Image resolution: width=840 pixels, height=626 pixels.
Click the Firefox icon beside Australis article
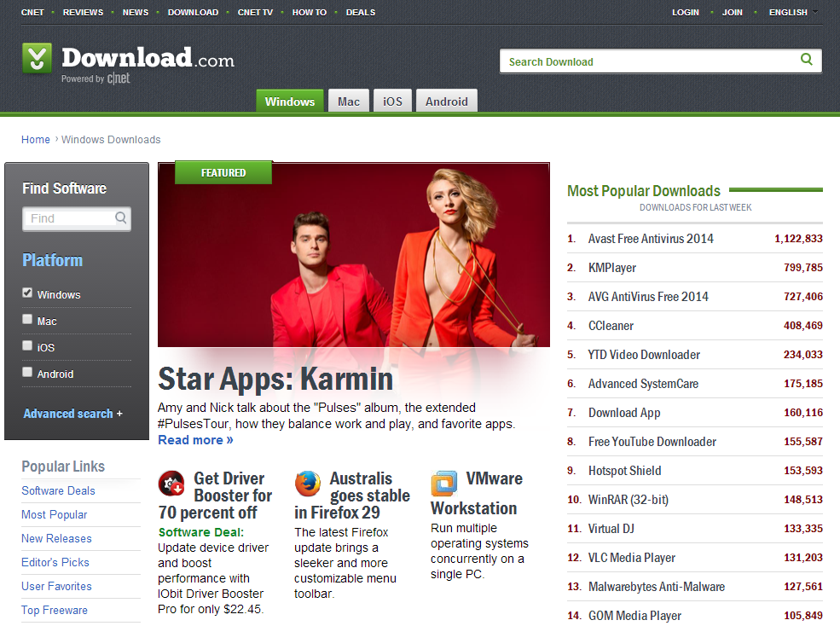point(308,484)
